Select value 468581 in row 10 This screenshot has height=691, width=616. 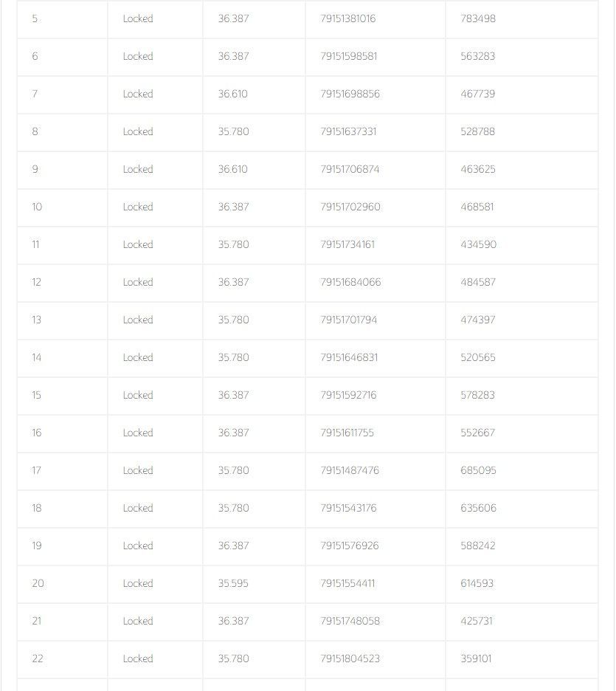(477, 207)
